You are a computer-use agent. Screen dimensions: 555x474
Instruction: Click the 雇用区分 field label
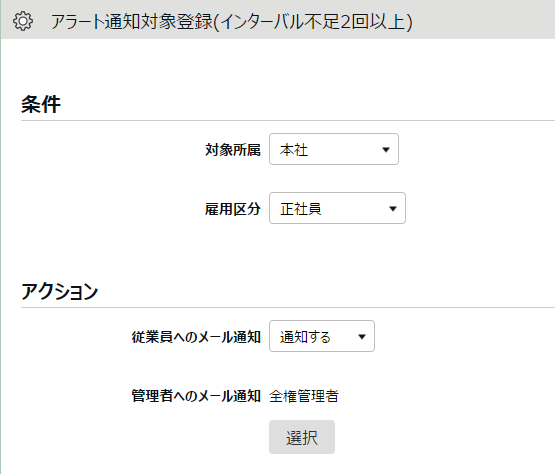click(233, 209)
